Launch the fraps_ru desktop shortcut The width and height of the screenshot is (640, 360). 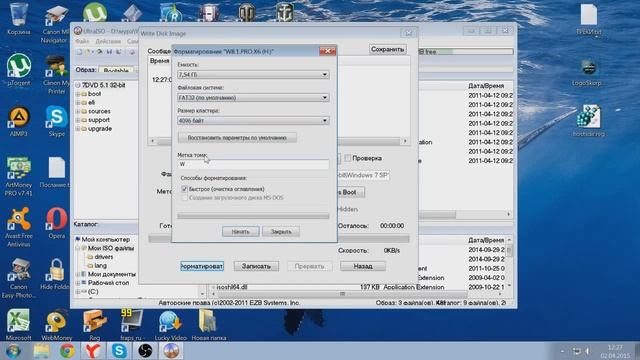tap(131, 324)
